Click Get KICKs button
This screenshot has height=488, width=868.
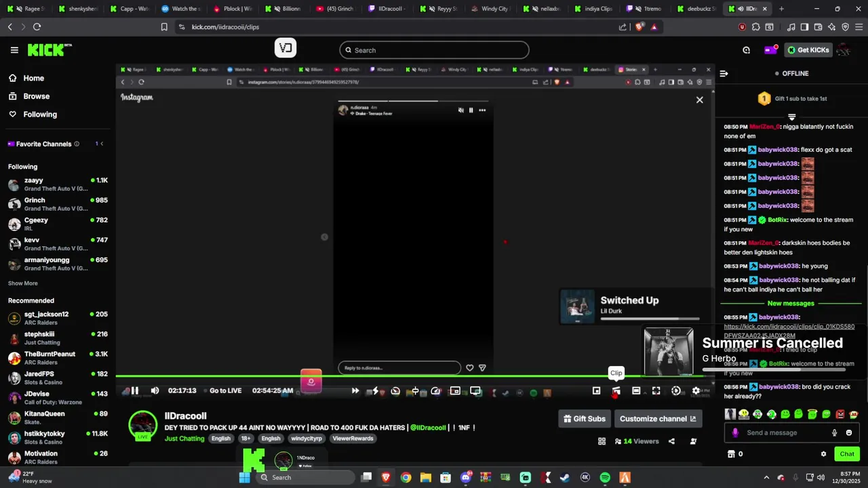click(807, 50)
